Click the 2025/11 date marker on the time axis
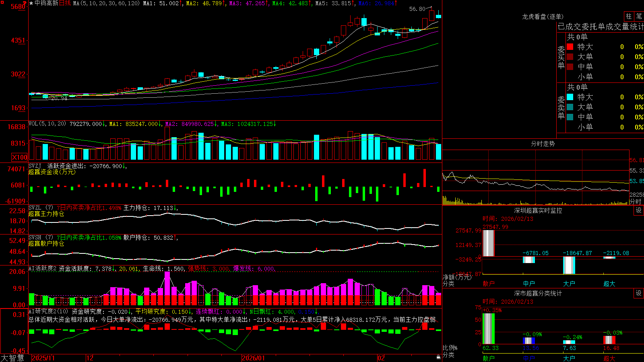Viewport: 644px width, 362px height. [43, 358]
